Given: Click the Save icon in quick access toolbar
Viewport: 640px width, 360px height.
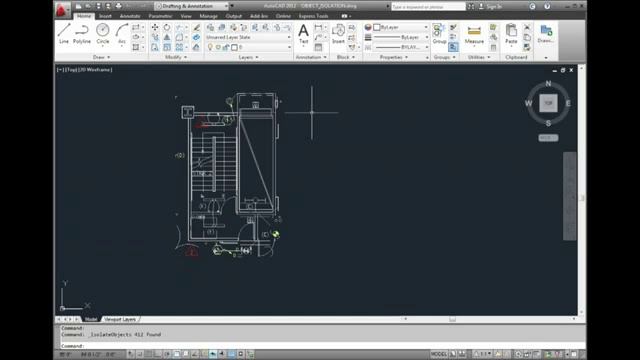Looking at the screenshot, I should coord(98,6).
